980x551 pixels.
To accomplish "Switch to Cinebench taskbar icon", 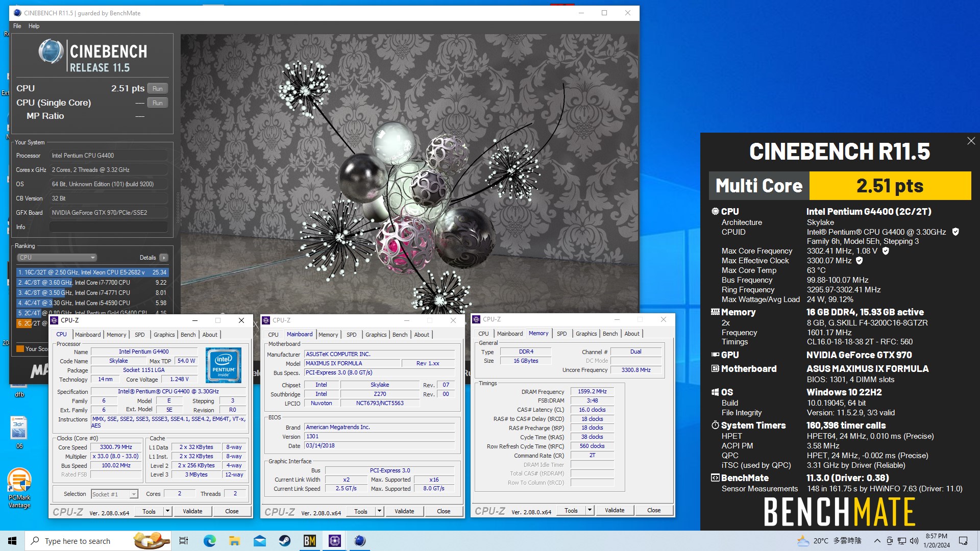I will click(x=360, y=541).
